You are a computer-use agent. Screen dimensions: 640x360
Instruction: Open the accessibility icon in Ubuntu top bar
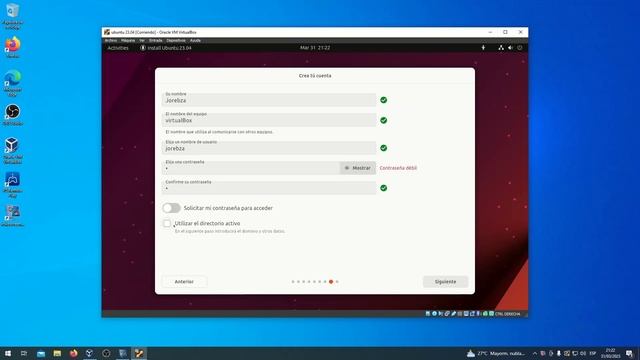[483, 48]
